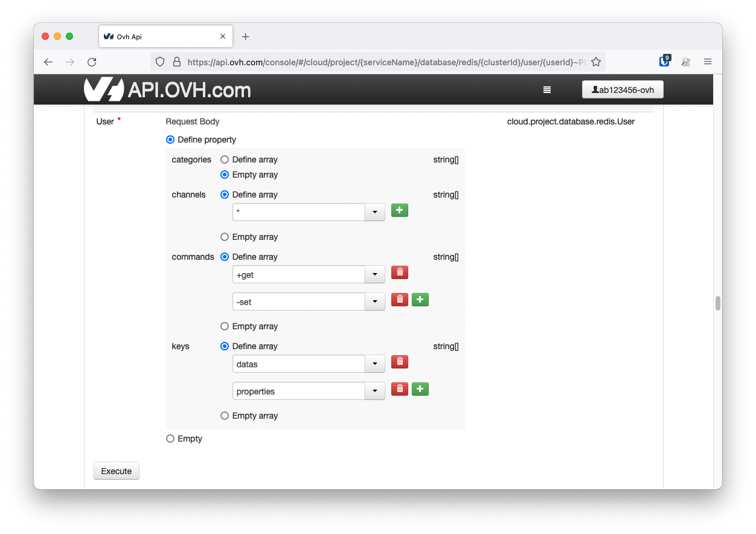Image resolution: width=756 pixels, height=534 pixels.
Task: Remove the "datas" key entry
Action: coord(399,361)
